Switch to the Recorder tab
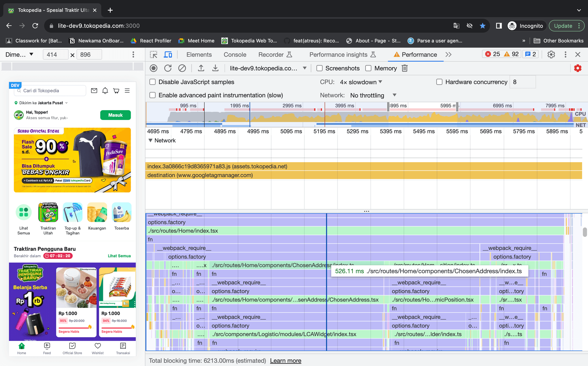This screenshot has width=588, height=366. (275, 54)
